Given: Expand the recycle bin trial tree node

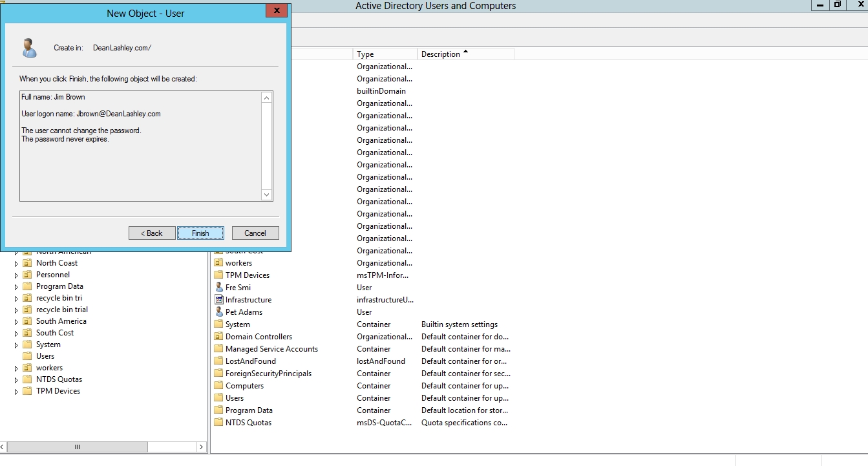Looking at the screenshot, I should (x=17, y=310).
